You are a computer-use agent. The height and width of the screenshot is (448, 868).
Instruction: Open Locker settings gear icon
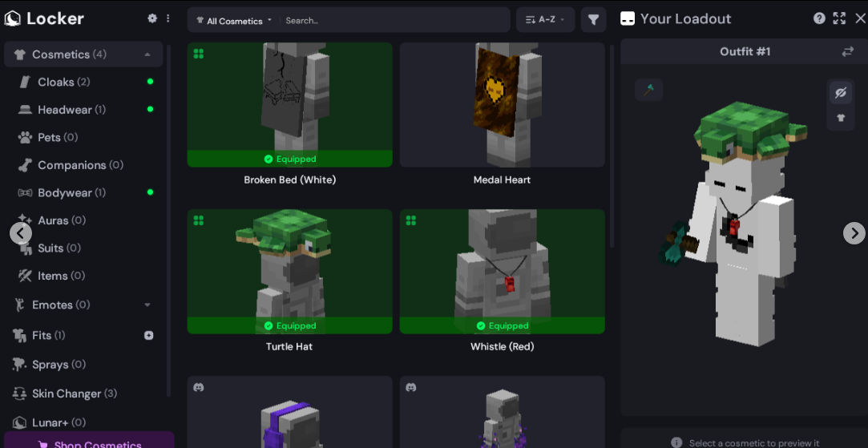click(152, 18)
